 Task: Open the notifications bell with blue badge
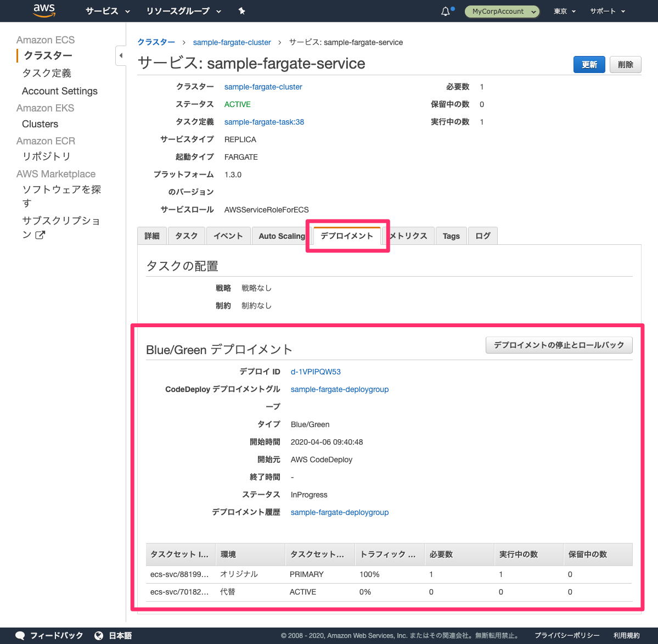[x=445, y=10]
